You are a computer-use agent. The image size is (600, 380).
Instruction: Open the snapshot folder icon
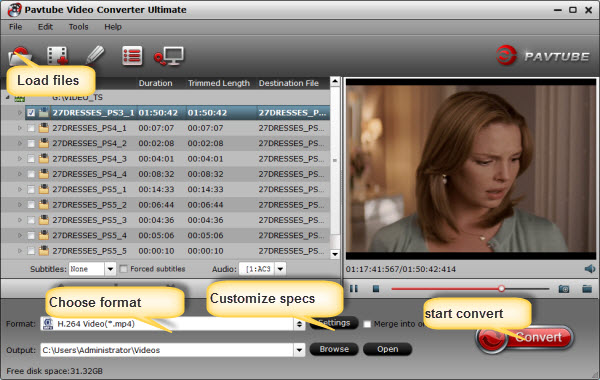587,289
